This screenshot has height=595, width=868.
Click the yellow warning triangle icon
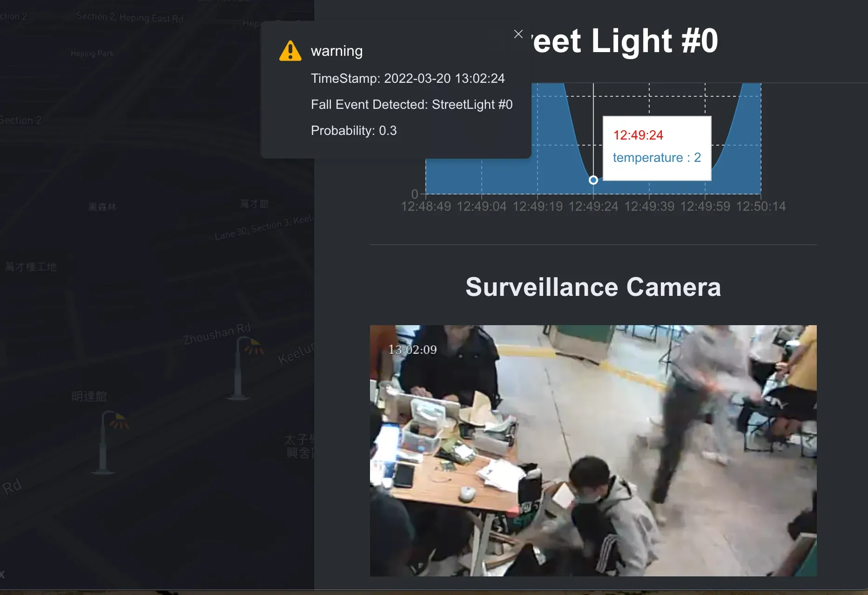pos(290,51)
